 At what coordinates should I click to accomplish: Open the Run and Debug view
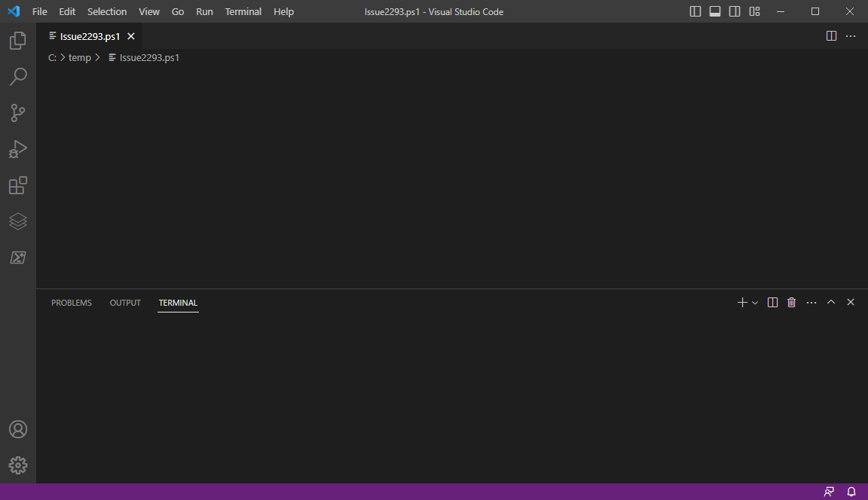tap(17, 149)
